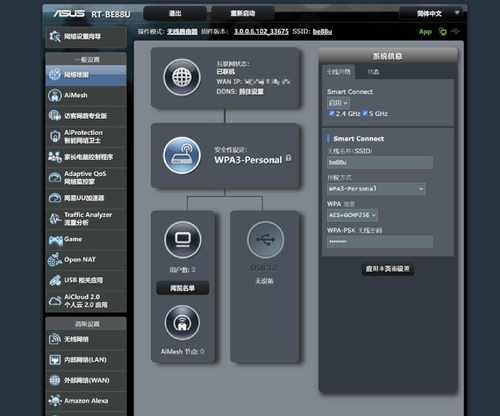This screenshot has width=500, height=416.
Task: Open the Parental Controls sidebar icon
Action: 55,157
